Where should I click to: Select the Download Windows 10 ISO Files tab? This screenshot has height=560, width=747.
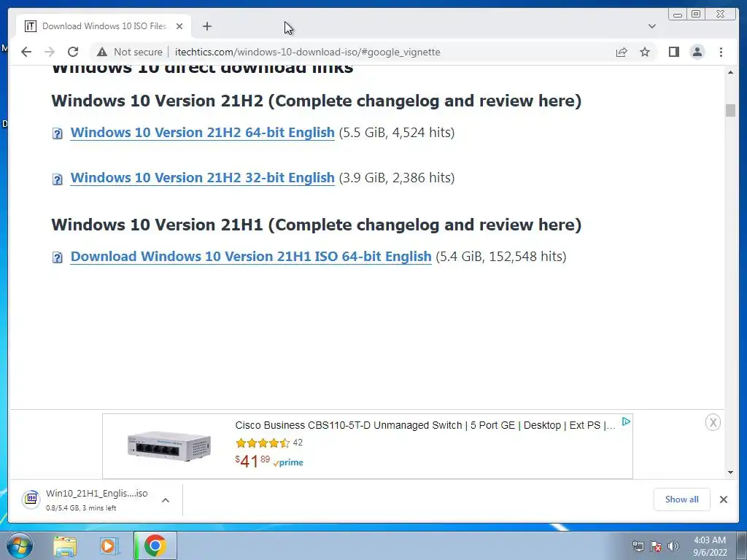pyautogui.click(x=104, y=26)
